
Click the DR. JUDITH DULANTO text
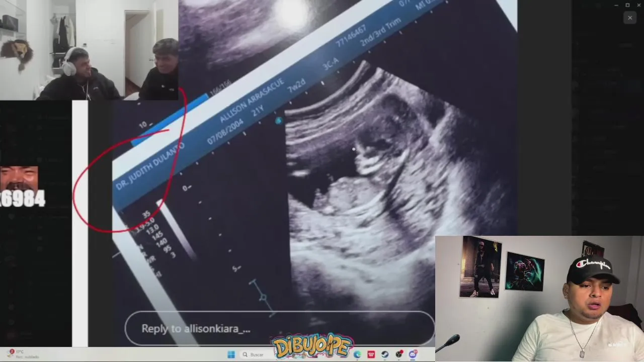click(150, 165)
